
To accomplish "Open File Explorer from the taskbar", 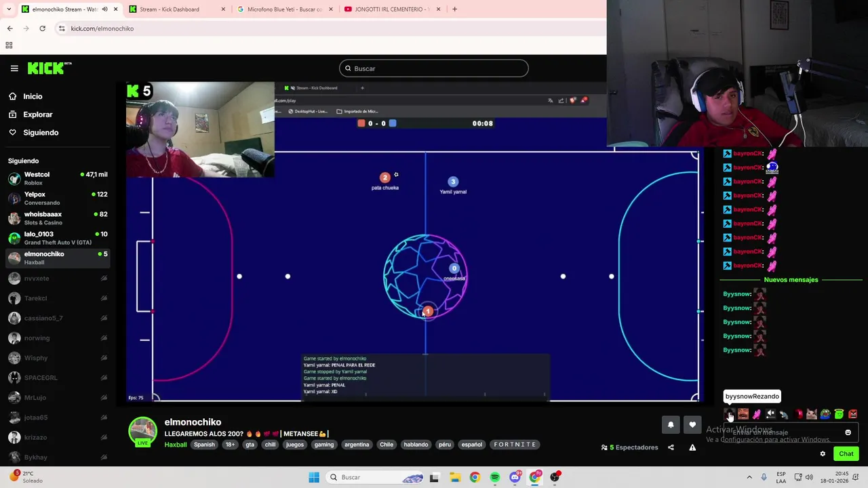I will click(x=454, y=477).
